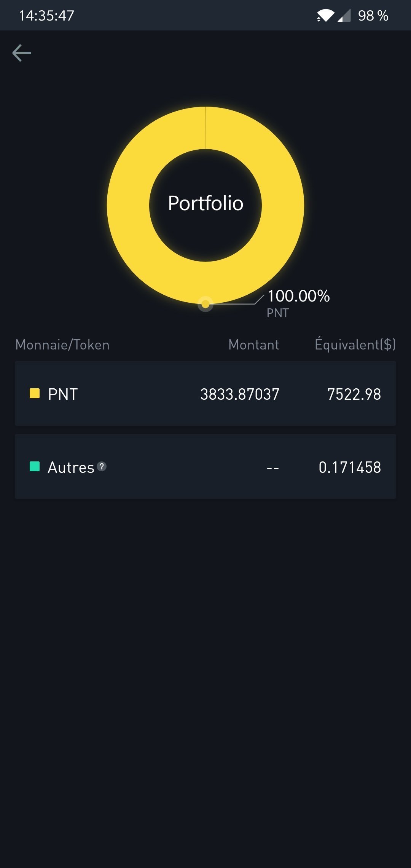
Task: Open the PNT token name in the list
Action: 63,394
